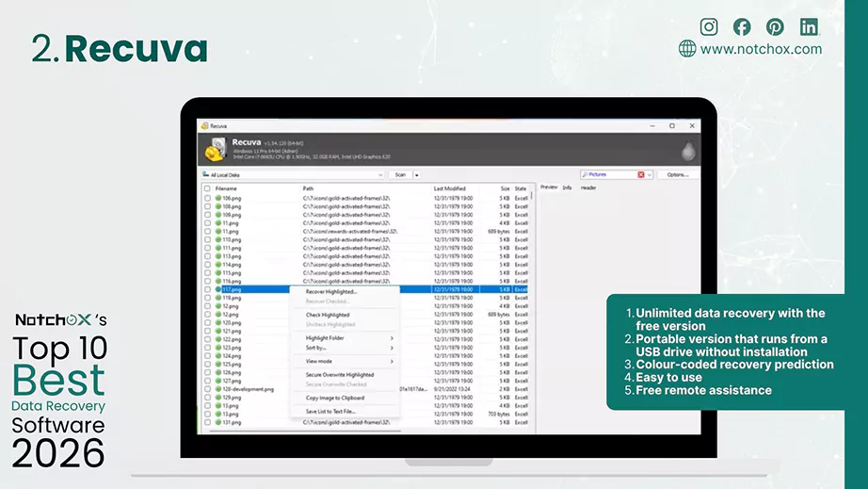This screenshot has height=489, width=868.
Task: Click the 703 bytes size cell
Action: coord(499,414)
